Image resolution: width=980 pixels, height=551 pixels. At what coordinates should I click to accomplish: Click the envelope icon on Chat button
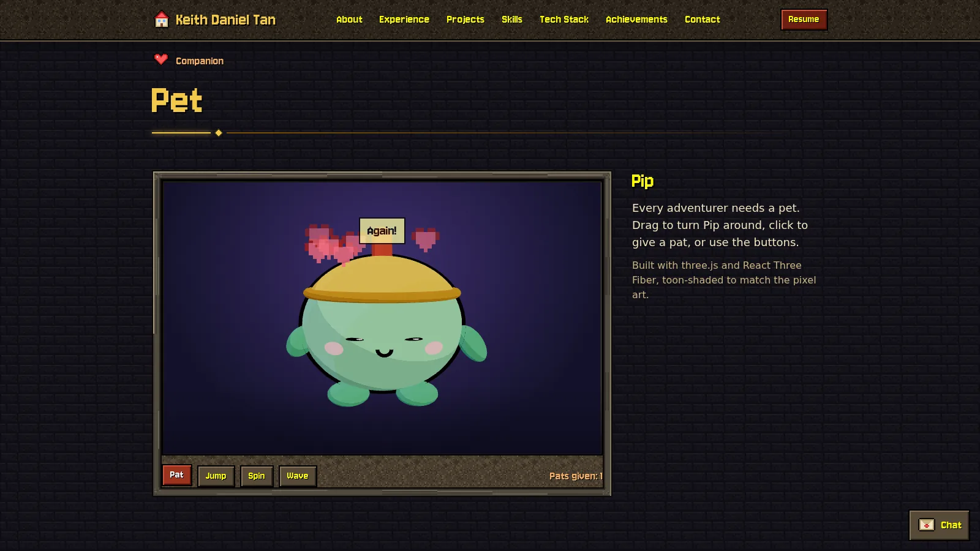(927, 525)
